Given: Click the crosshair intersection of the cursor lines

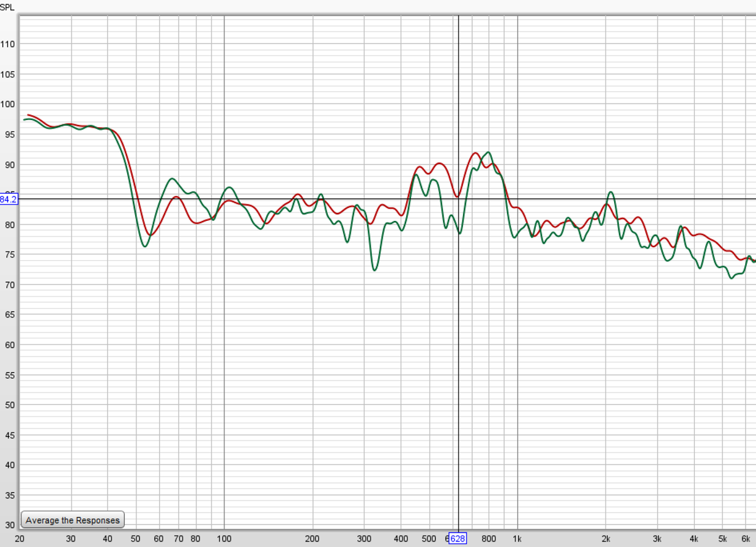Looking at the screenshot, I should (x=458, y=199).
